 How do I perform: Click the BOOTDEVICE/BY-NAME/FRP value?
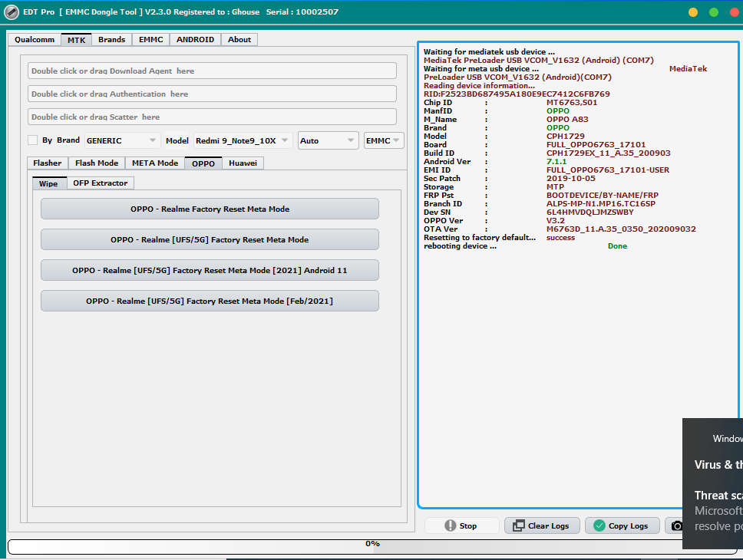click(603, 195)
